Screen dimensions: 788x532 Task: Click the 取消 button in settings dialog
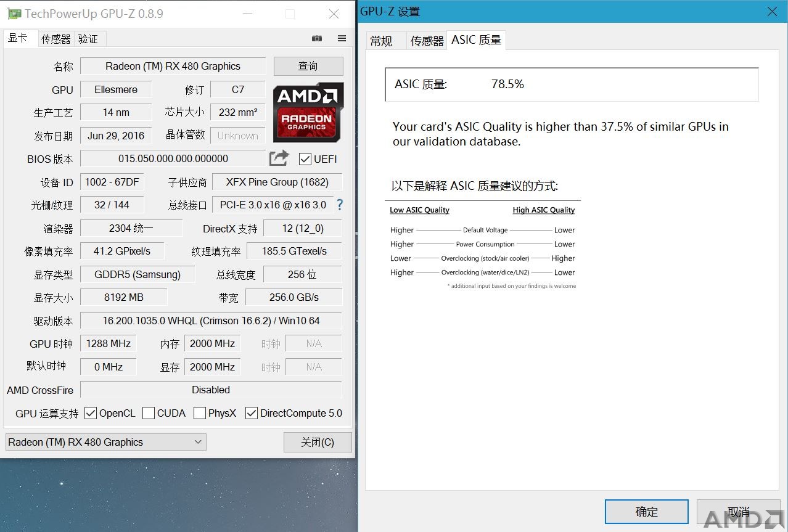[738, 512]
